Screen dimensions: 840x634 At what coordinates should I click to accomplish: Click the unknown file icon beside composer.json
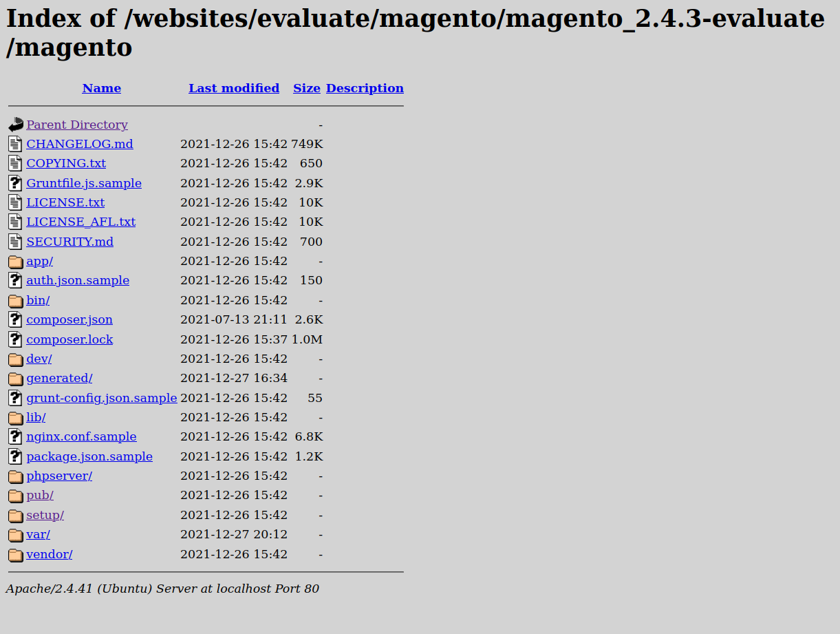[15, 319]
